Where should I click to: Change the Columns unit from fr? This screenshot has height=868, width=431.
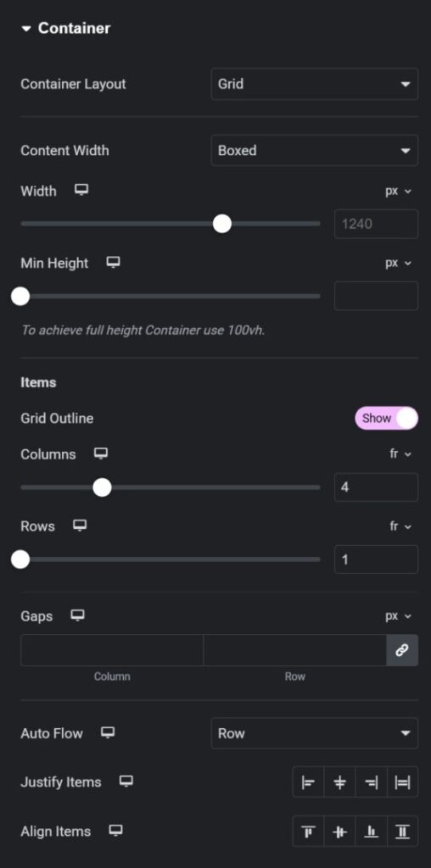pos(400,454)
